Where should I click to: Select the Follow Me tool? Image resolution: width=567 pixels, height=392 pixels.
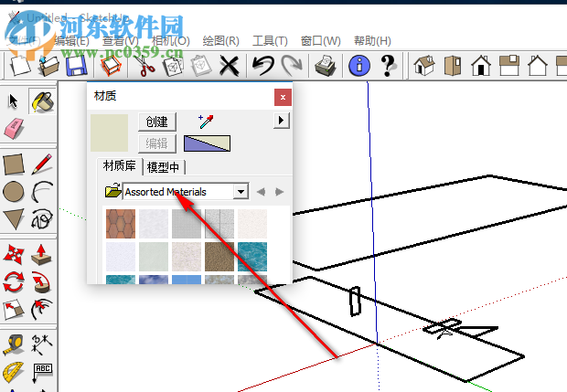point(42,281)
